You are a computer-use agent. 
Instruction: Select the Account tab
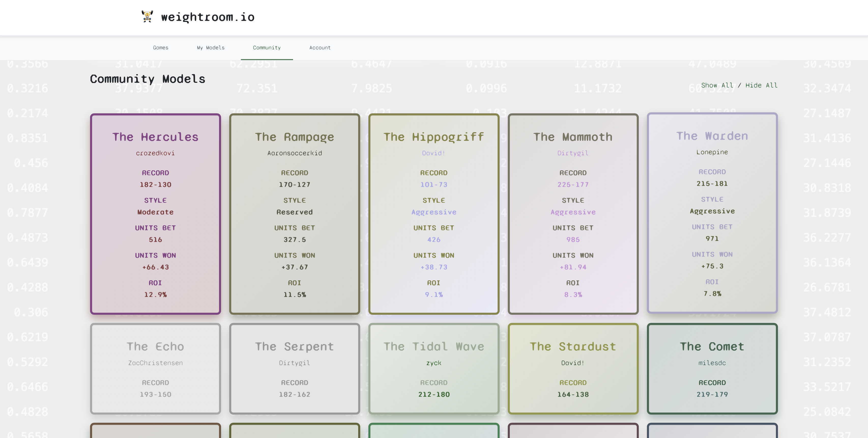320,48
